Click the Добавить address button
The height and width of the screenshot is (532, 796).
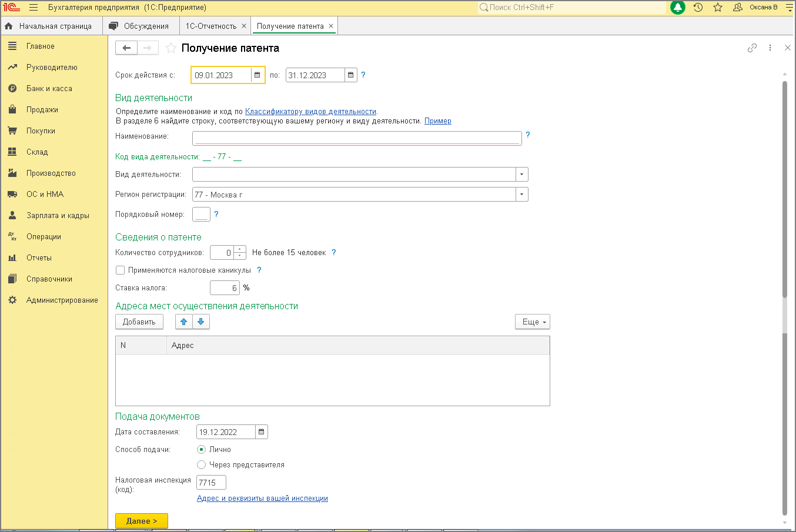click(x=139, y=322)
